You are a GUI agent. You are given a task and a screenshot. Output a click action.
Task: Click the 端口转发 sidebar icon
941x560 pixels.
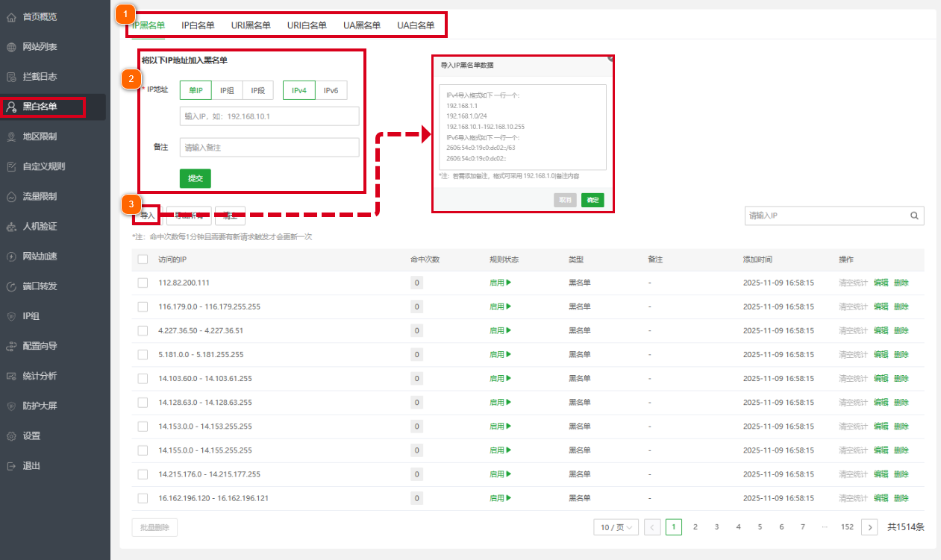11,286
